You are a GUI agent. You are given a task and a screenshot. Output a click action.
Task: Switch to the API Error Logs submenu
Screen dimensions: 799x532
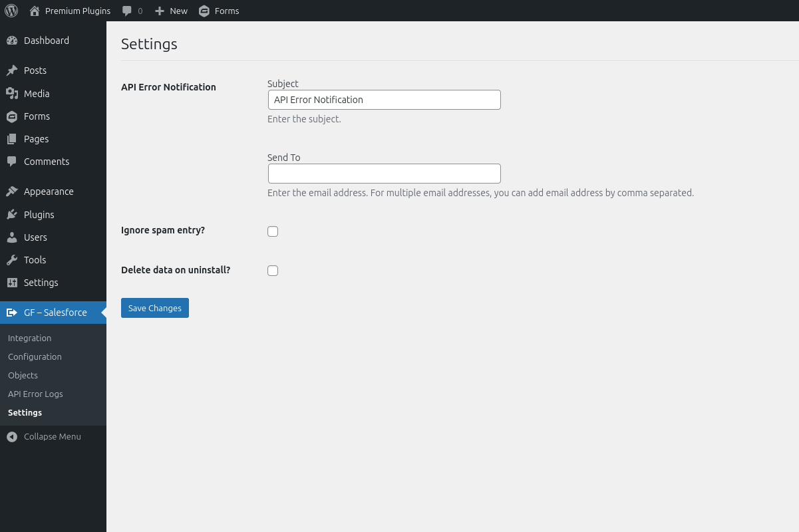(35, 394)
